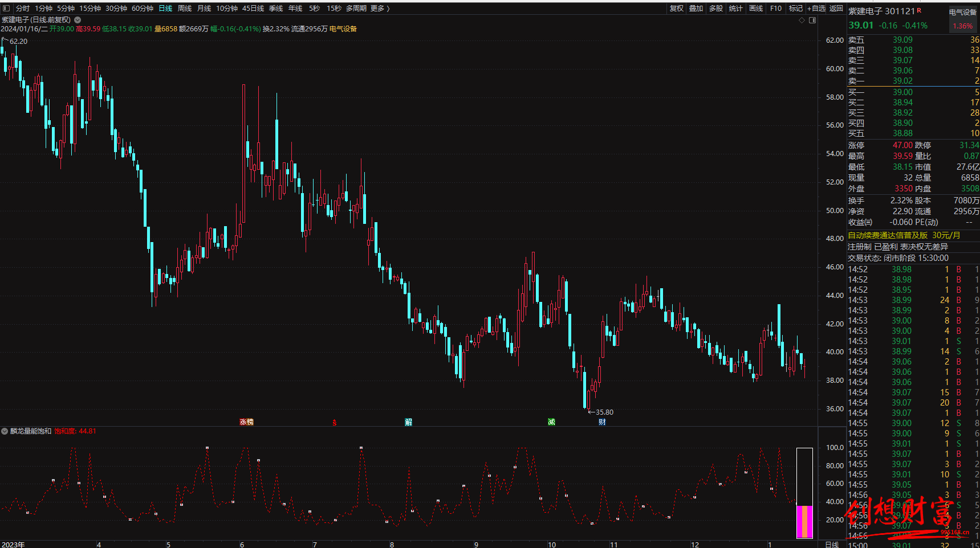Click the 35.80 low price label
This screenshot has width=980, height=548.
[605, 412]
